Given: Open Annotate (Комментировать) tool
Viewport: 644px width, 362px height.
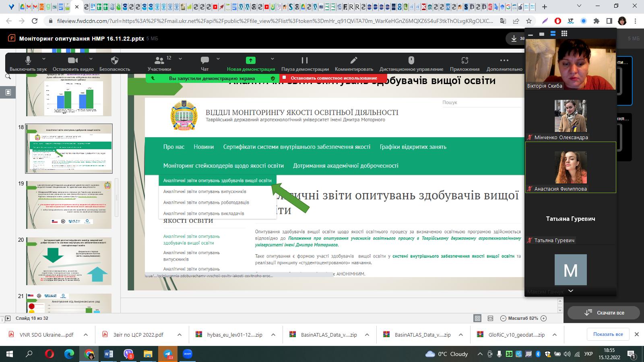Looking at the screenshot, I should pos(354,64).
